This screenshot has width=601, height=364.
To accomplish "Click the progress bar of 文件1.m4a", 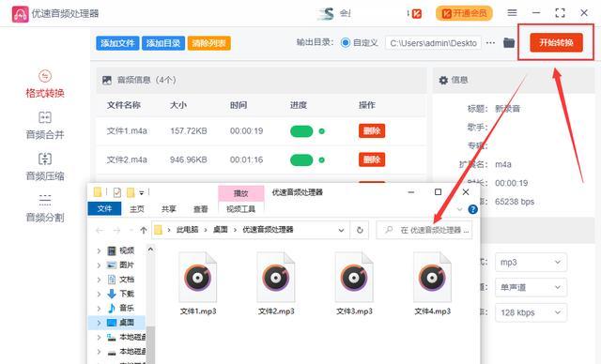I will pos(301,131).
